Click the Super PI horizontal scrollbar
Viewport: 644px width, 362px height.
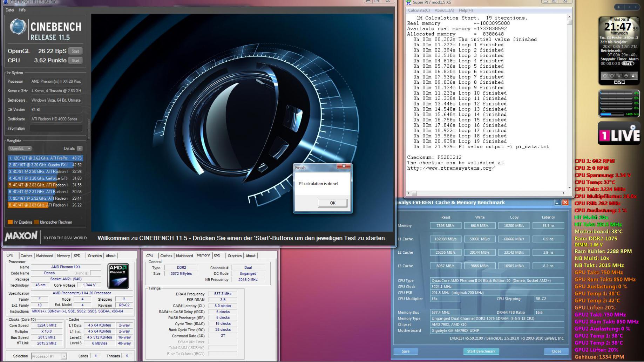(487, 193)
